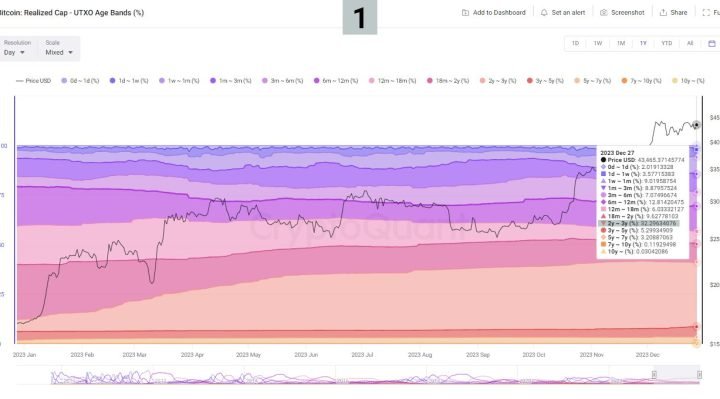Click the Share button label
Screen dimensions: 720x399
pyautogui.click(x=679, y=13)
